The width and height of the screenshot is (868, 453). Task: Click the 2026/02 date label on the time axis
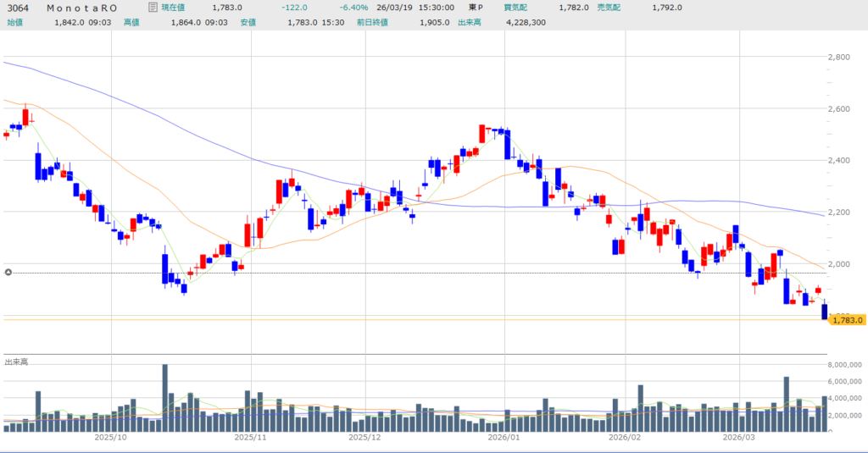tap(624, 438)
